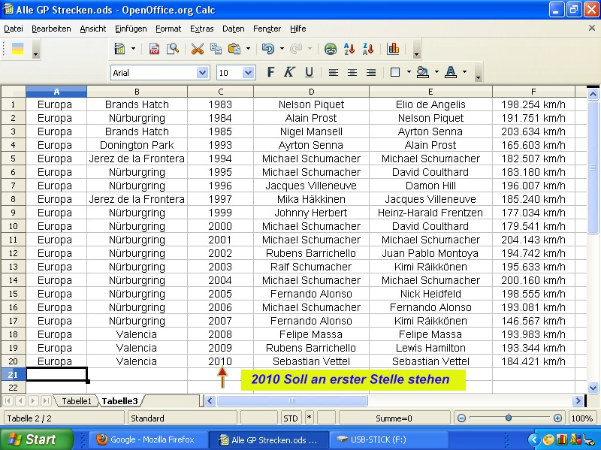Click the Underline U icon
The image size is (601, 450).
309,72
